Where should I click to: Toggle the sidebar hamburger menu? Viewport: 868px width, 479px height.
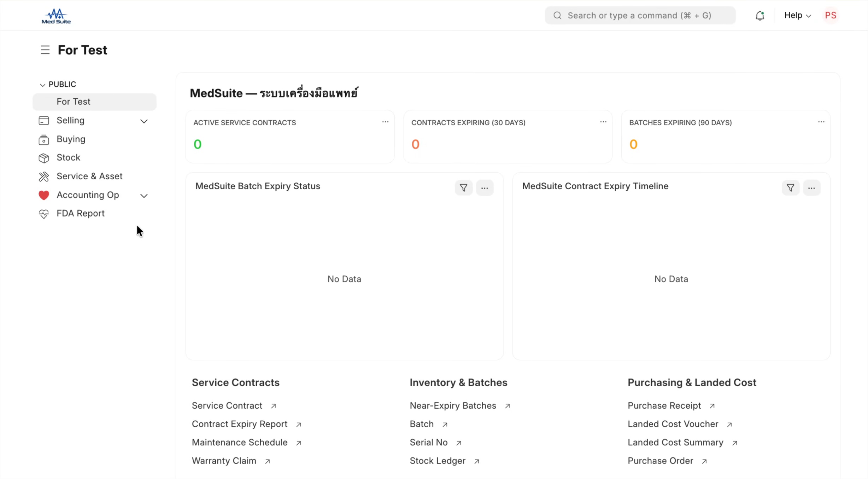click(45, 50)
